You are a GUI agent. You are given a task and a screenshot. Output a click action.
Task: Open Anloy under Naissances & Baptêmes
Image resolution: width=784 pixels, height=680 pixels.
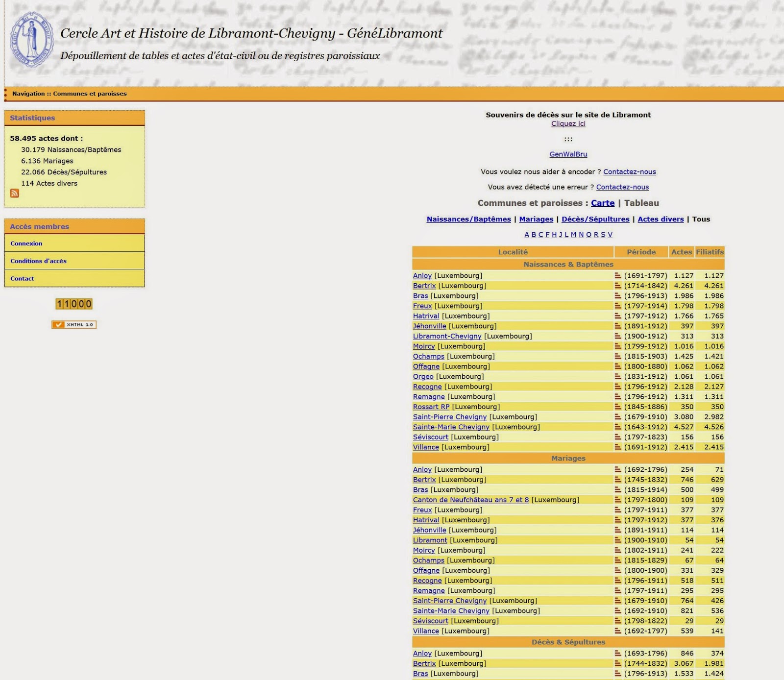click(x=422, y=276)
